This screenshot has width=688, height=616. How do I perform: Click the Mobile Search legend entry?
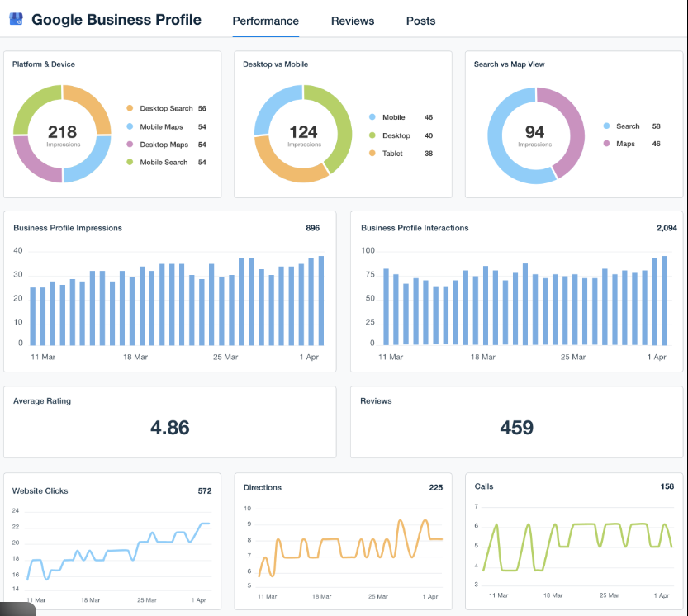click(164, 163)
